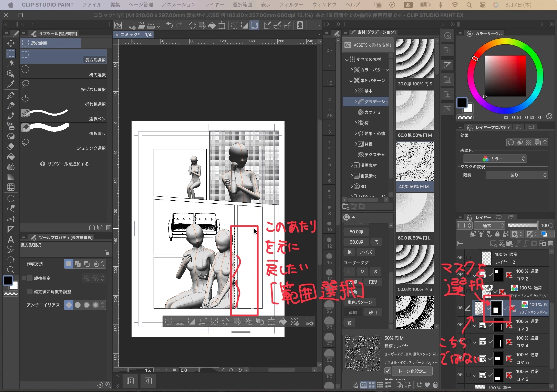This screenshot has width=557, height=392.
Task: Click Deselect icon in selection launcher
Action: [169, 321]
